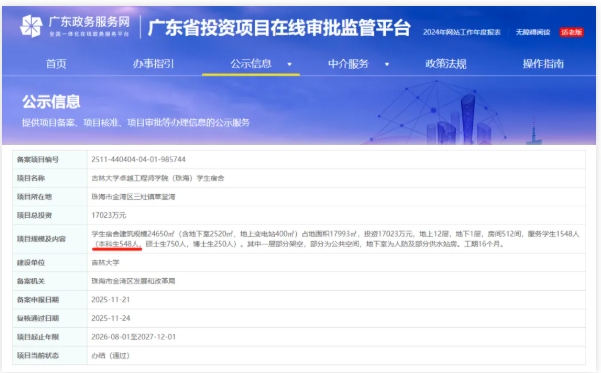
Task: Click filing authority 珠海市金湾区发展和改革局
Action: 133,281
